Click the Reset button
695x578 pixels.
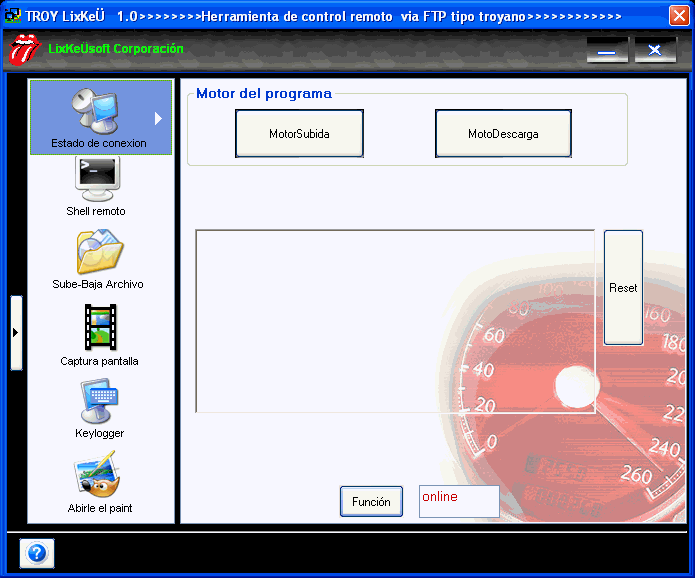coord(623,288)
